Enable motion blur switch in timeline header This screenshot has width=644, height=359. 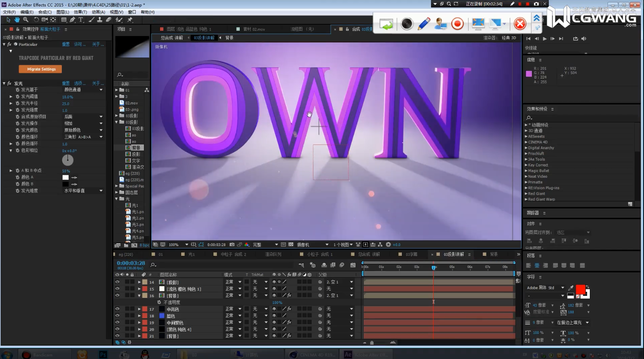(x=342, y=265)
